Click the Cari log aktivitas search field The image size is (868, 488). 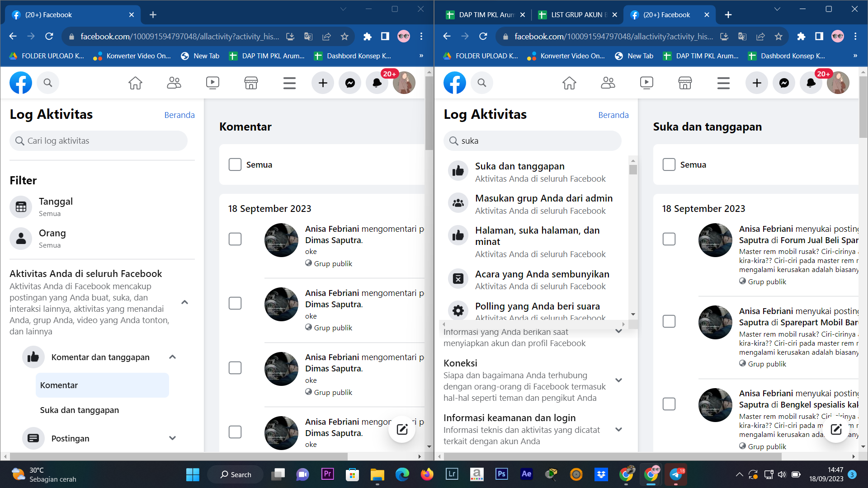click(99, 141)
